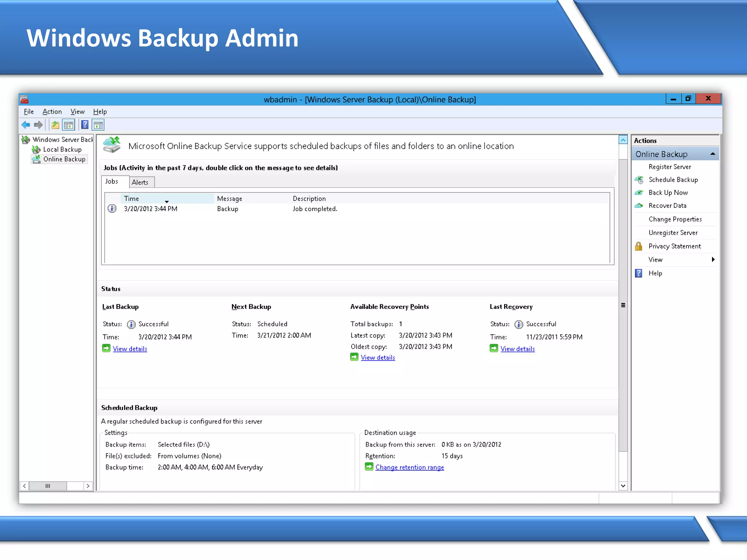Click Register Server in Actions pane
This screenshot has width=747, height=560.
coord(670,167)
